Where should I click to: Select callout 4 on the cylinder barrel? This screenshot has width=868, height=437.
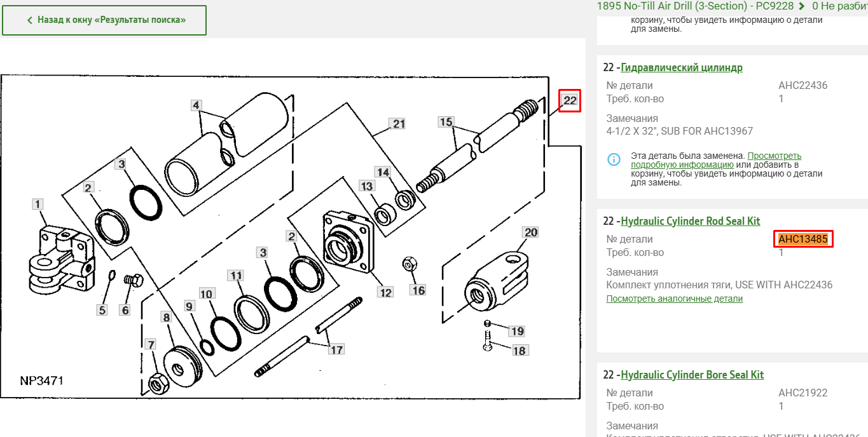click(x=196, y=105)
